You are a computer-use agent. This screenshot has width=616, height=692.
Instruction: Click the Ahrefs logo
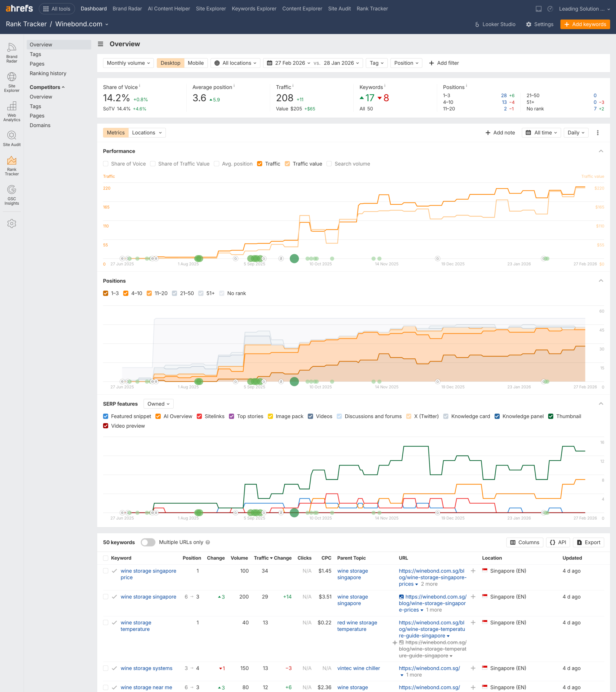click(x=19, y=8)
